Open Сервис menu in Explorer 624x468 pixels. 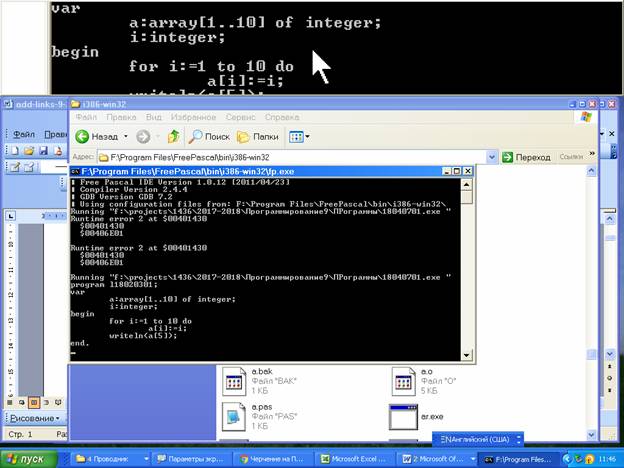(x=240, y=117)
